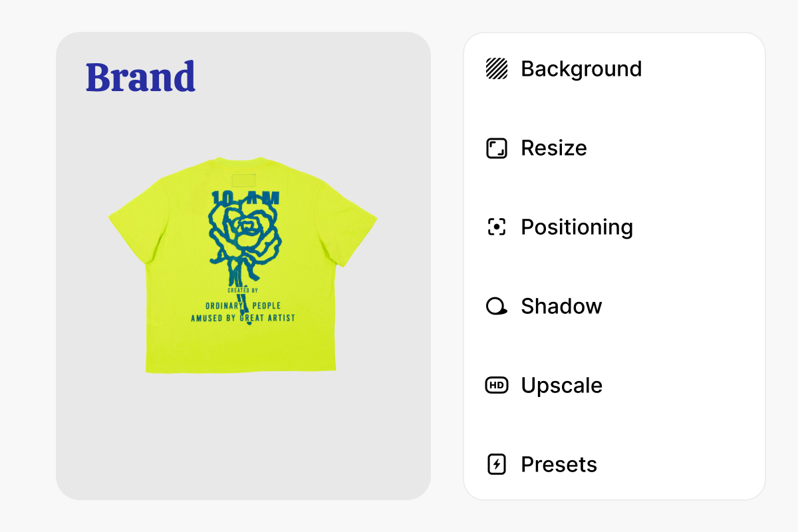The width and height of the screenshot is (798, 532).
Task: Open the Positioning option text
Action: [577, 227]
